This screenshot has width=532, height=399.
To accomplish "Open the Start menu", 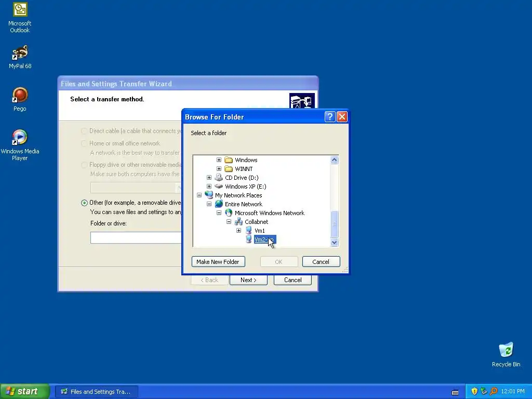I will pyautogui.click(x=24, y=391).
